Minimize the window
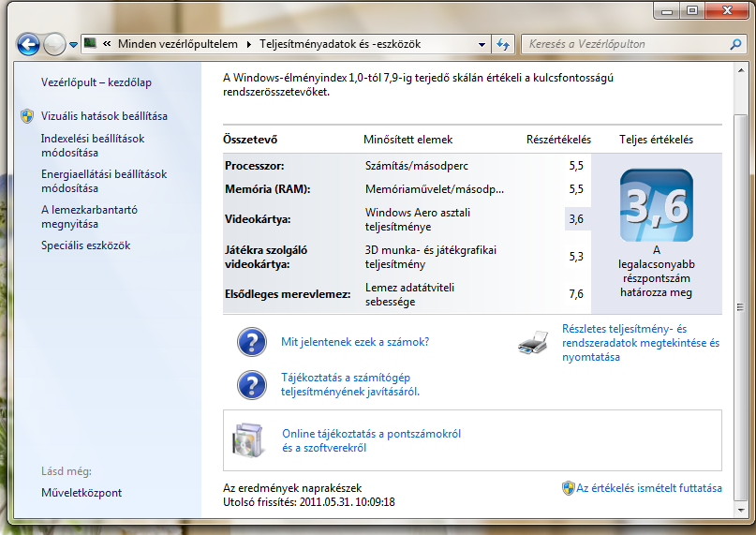This screenshot has width=756, height=535. coord(667,10)
